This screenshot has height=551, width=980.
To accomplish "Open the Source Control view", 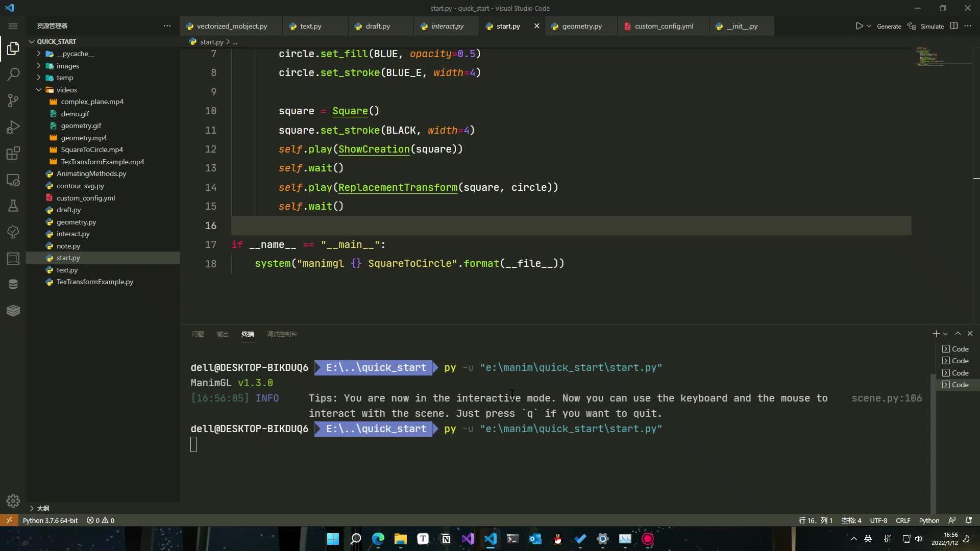I will pyautogui.click(x=13, y=101).
